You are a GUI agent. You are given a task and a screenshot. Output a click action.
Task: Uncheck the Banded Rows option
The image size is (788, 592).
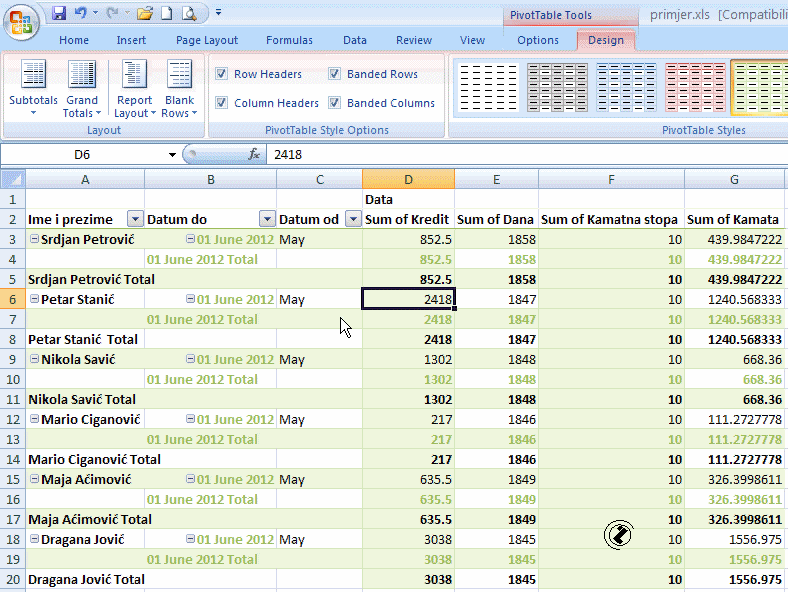point(335,74)
